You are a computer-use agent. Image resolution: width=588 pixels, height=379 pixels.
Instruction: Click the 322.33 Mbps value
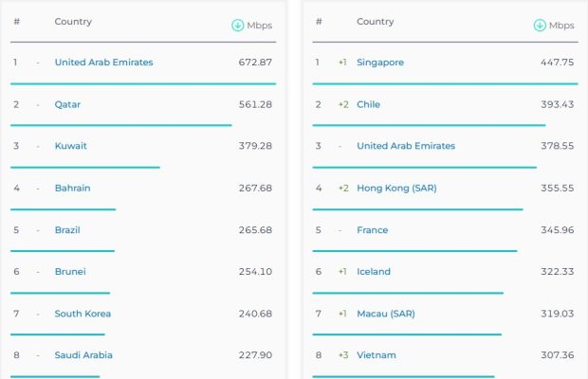tap(558, 272)
